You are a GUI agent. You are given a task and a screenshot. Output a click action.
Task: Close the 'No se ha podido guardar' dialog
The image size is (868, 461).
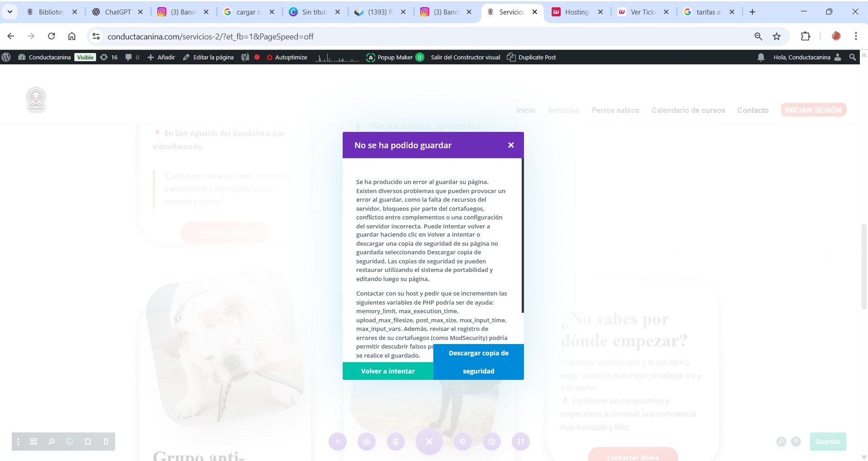pyautogui.click(x=511, y=145)
